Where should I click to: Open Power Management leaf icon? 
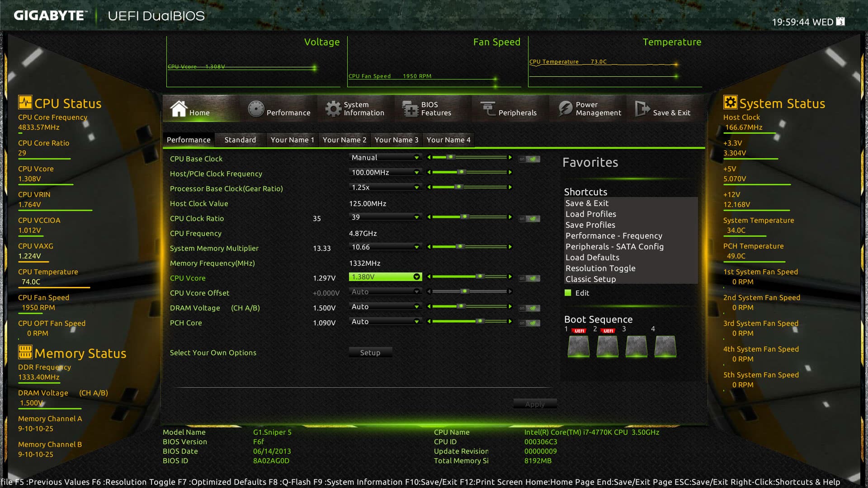565,108
